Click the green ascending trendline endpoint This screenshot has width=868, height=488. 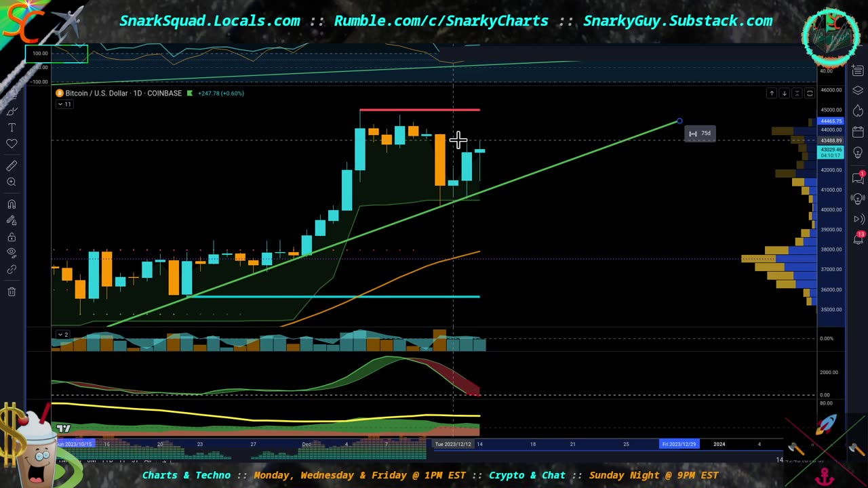[x=679, y=121]
